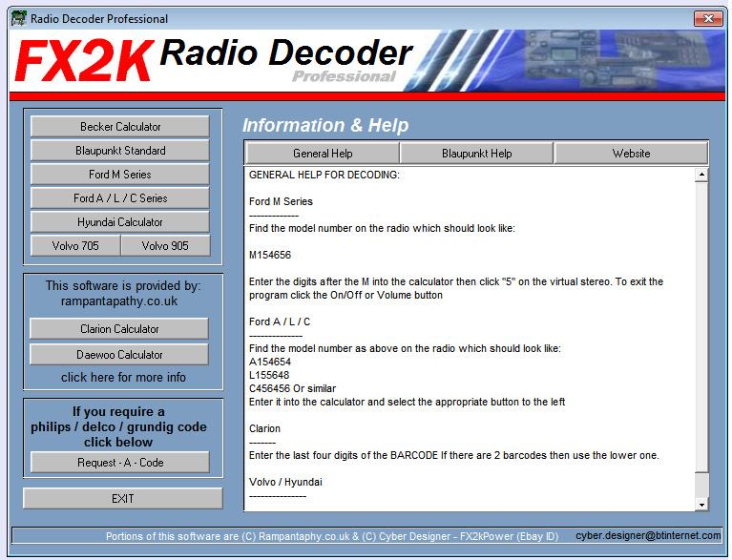Click the 'Ford A / L / C' help heading
Screen dimensions: 732x560
[x=280, y=321]
